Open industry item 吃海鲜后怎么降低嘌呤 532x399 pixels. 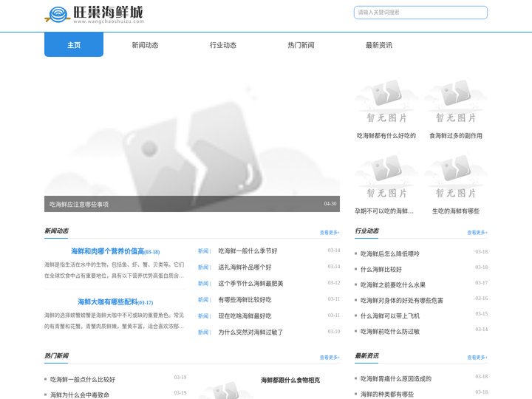point(390,253)
